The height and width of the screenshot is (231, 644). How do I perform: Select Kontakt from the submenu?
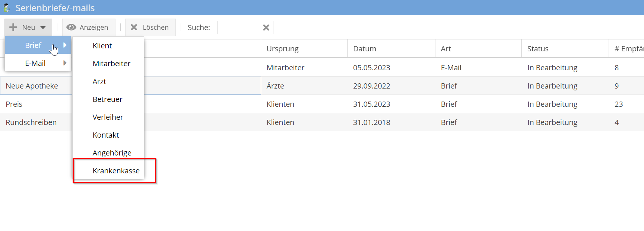(x=106, y=135)
